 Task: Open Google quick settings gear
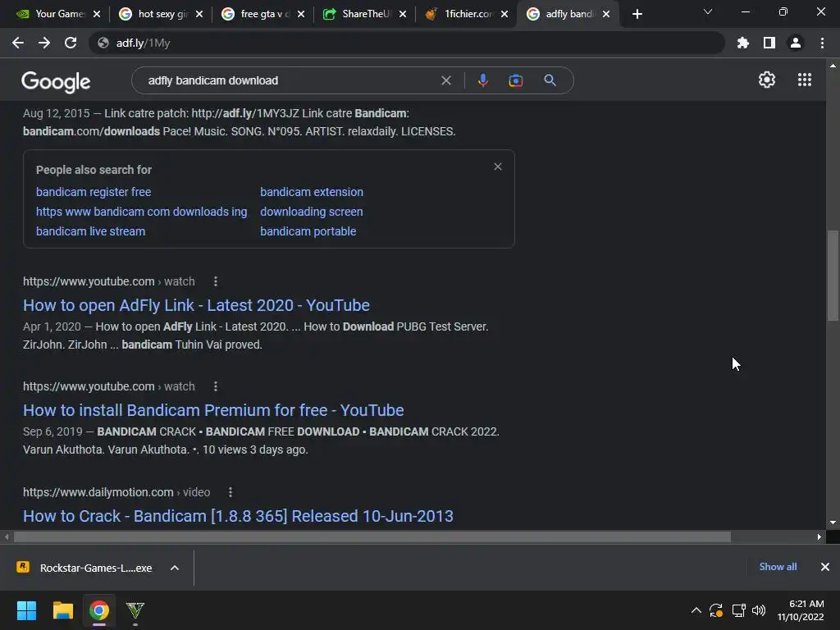tap(767, 80)
